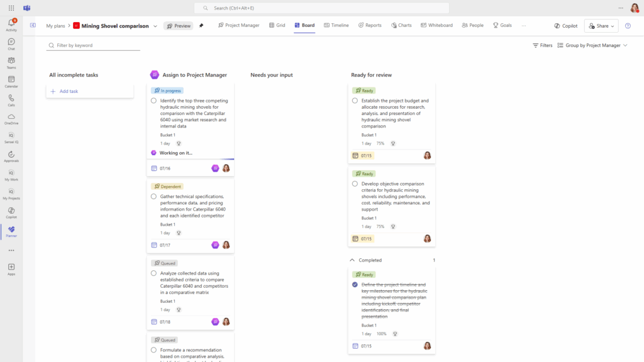This screenshot has width=644, height=362.
Task: Switch to the Grid view tab
Action: (x=277, y=25)
